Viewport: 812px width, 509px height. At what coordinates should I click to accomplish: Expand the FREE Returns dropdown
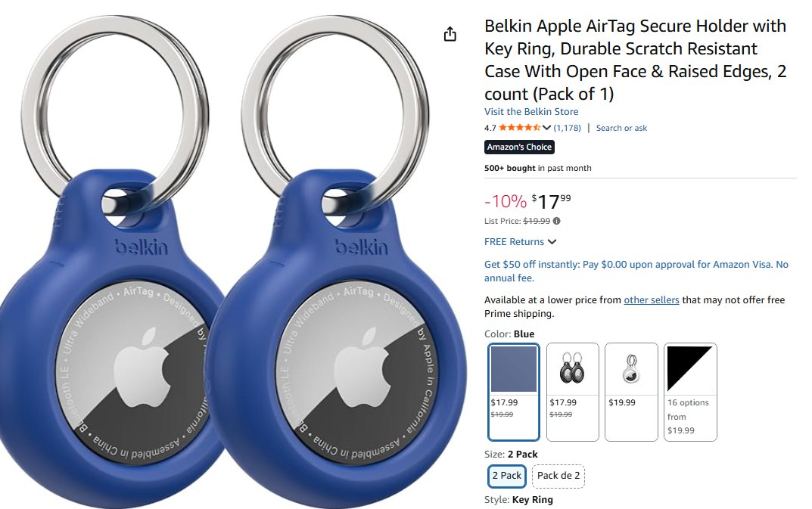point(520,242)
